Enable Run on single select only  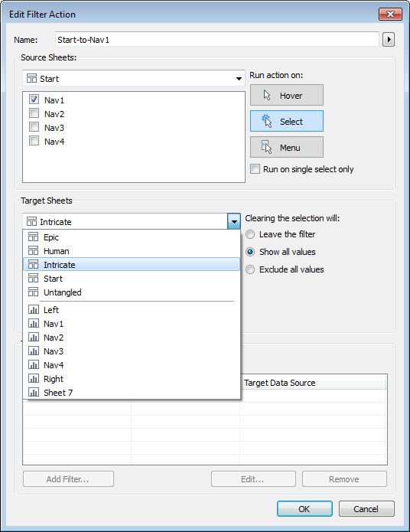[x=255, y=168]
